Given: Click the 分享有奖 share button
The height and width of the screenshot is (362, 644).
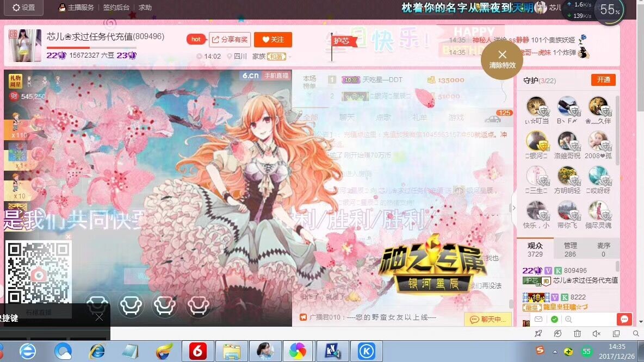Looking at the screenshot, I should (x=230, y=39).
